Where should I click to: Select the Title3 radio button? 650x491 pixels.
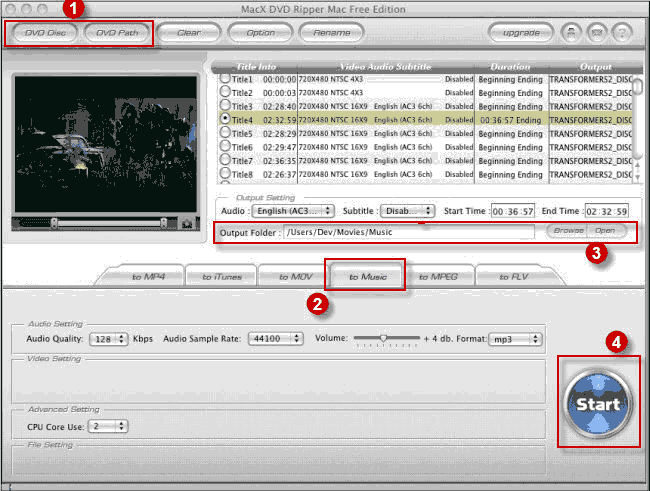[225, 105]
